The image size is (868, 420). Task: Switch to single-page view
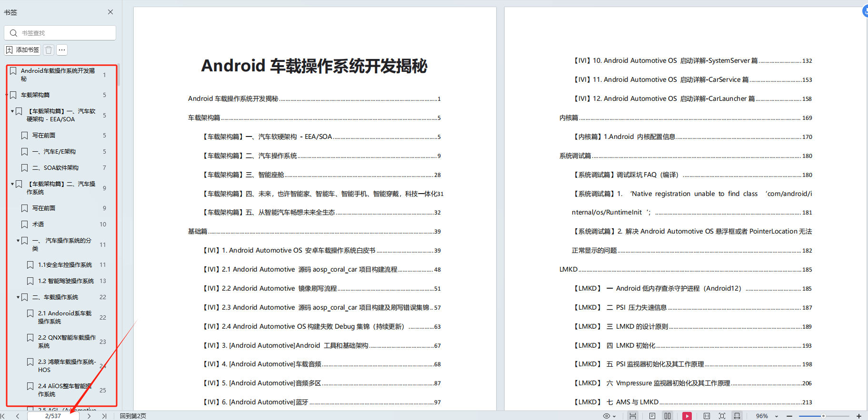pos(652,416)
